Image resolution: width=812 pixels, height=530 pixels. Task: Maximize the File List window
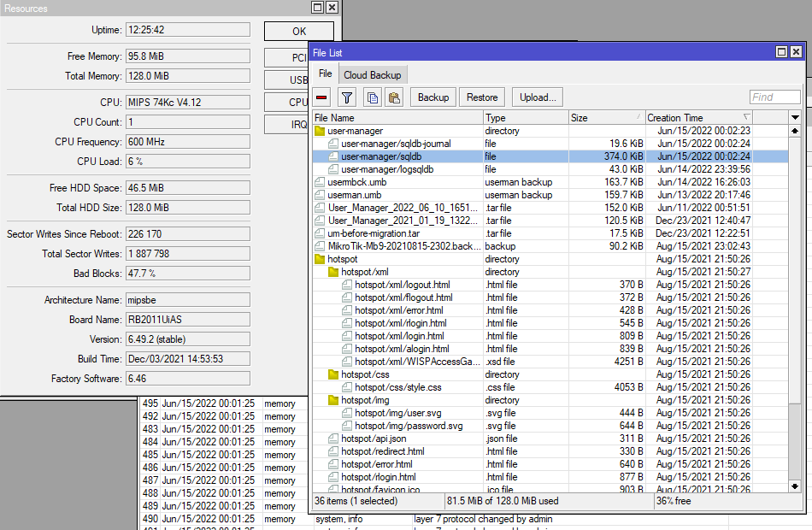(782, 52)
